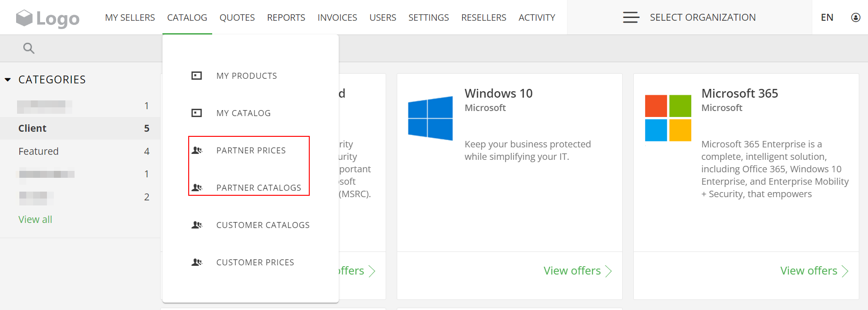Viewport: 868px width, 310px height.
Task: Go to the Users tab
Action: 383,18
